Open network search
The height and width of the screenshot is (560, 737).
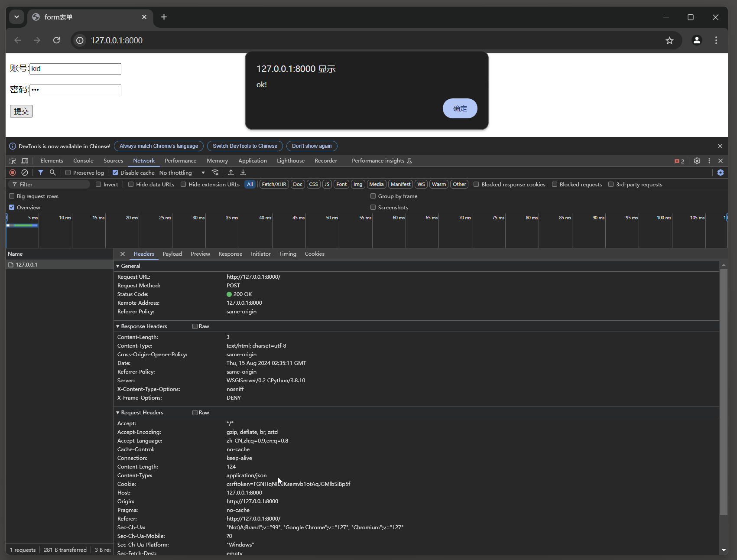(53, 173)
